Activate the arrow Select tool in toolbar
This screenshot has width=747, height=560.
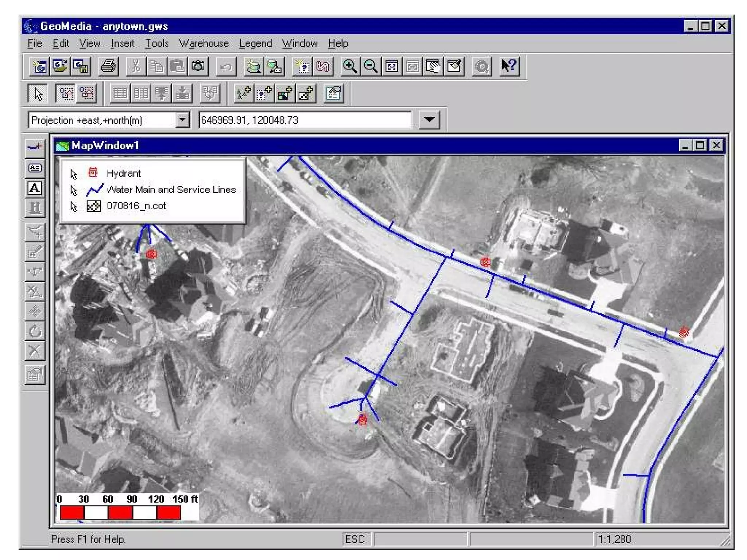pyautogui.click(x=38, y=93)
